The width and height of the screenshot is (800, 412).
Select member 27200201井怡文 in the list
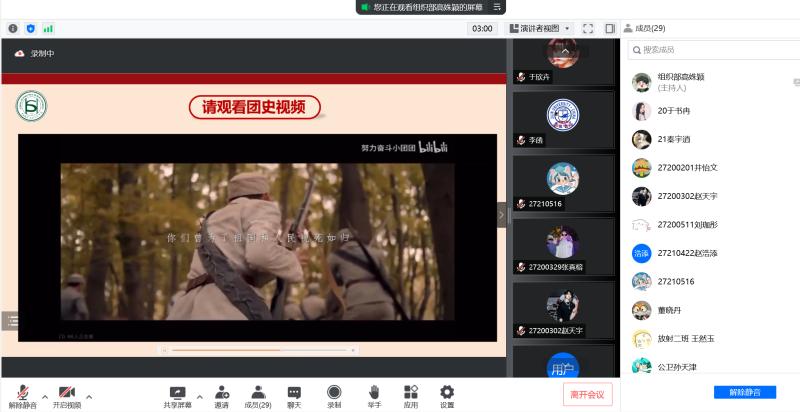point(688,167)
